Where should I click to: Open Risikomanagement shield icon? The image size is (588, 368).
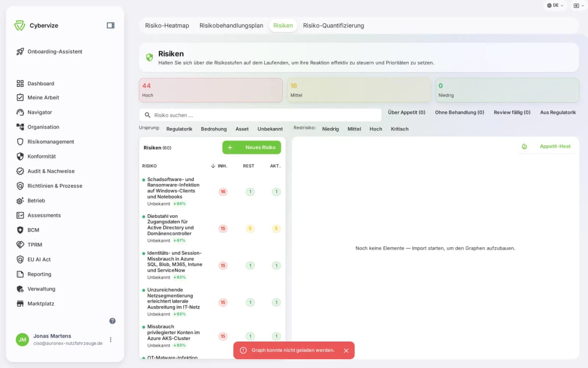(x=20, y=142)
